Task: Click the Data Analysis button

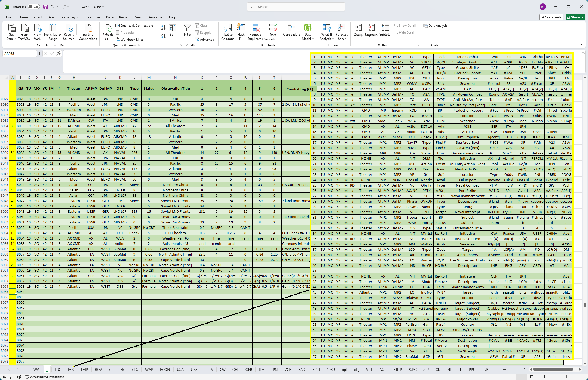Action: (436, 26)
